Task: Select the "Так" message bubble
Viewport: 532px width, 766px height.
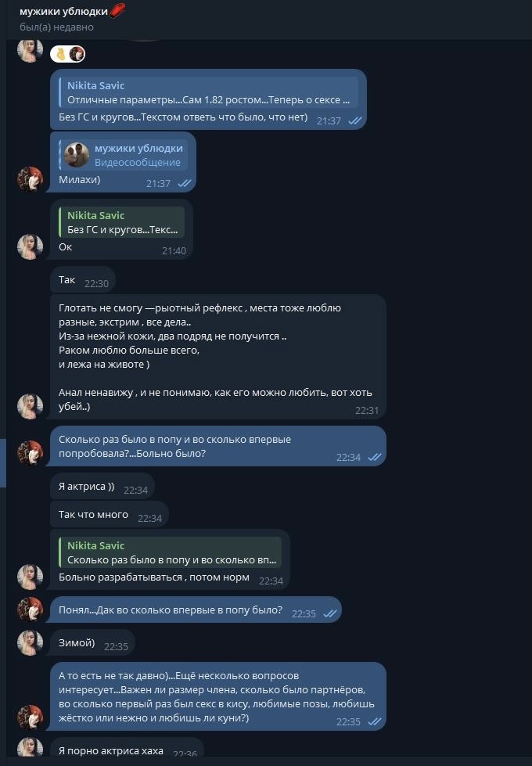Action: point(83,281)
